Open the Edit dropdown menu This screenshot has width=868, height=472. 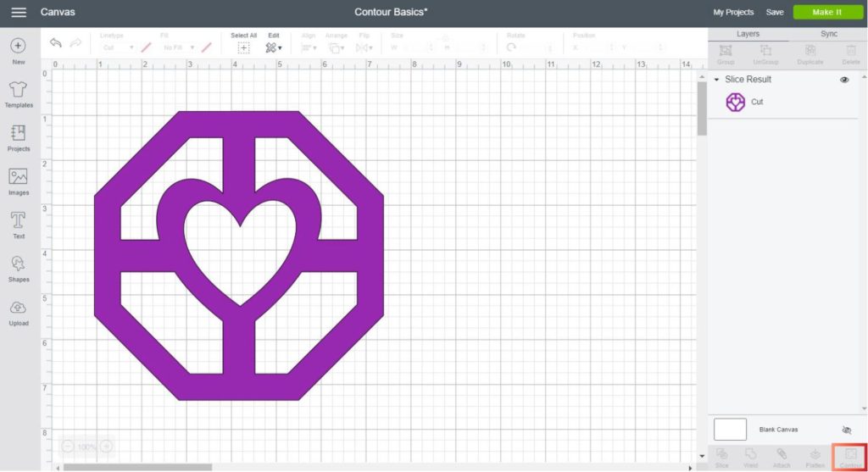pos(274,43)
